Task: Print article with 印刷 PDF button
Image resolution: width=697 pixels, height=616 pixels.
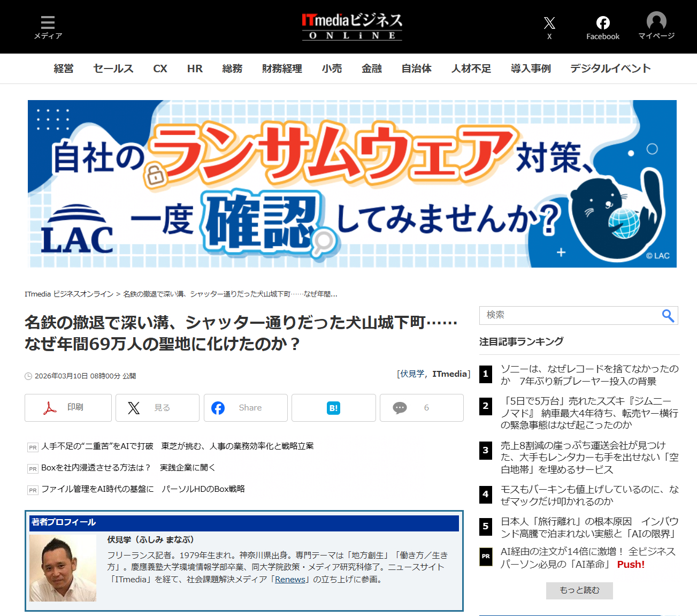Action: click(68, 408)
